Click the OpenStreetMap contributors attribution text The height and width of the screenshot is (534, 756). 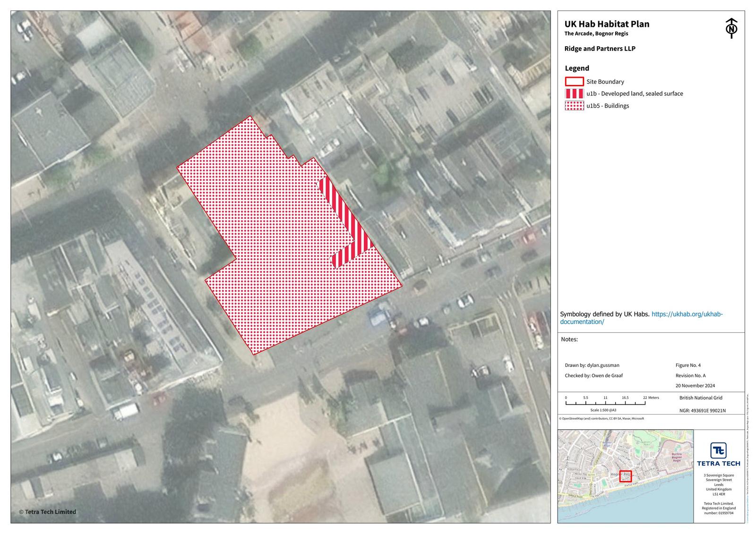(x=601, y=419)
